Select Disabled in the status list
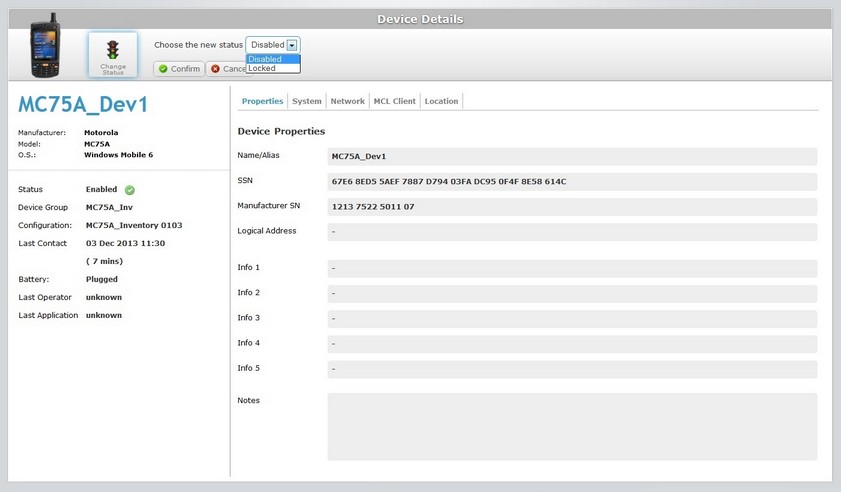Viewport: 841px width, 492px height. pyautogui.click(x=273, y=59)
